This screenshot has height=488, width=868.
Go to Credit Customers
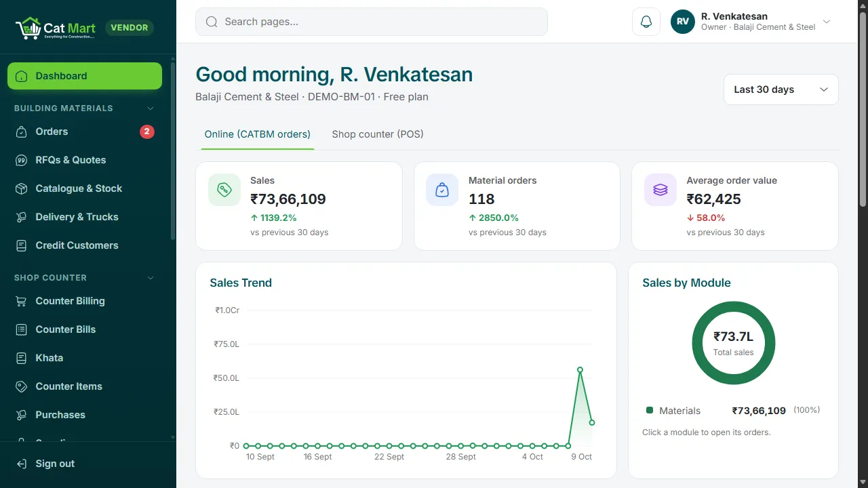85,245
